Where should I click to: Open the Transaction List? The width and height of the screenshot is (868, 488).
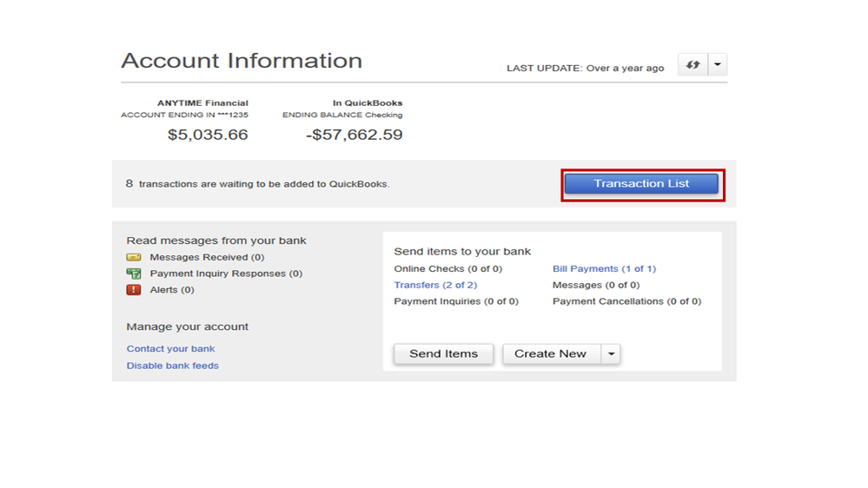tap(641, 184)
